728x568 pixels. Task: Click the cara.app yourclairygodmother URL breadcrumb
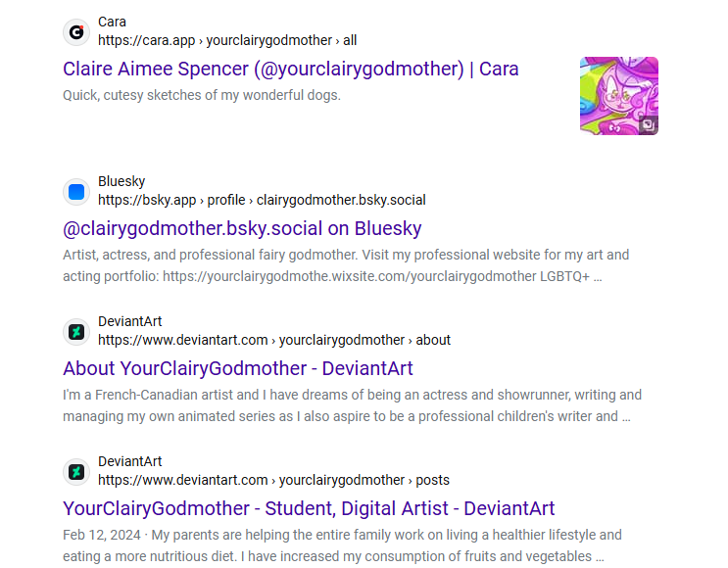tap(227, 40)
